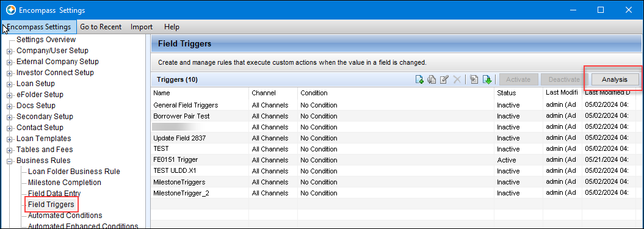Open the Import menu

tap(142, 27)
